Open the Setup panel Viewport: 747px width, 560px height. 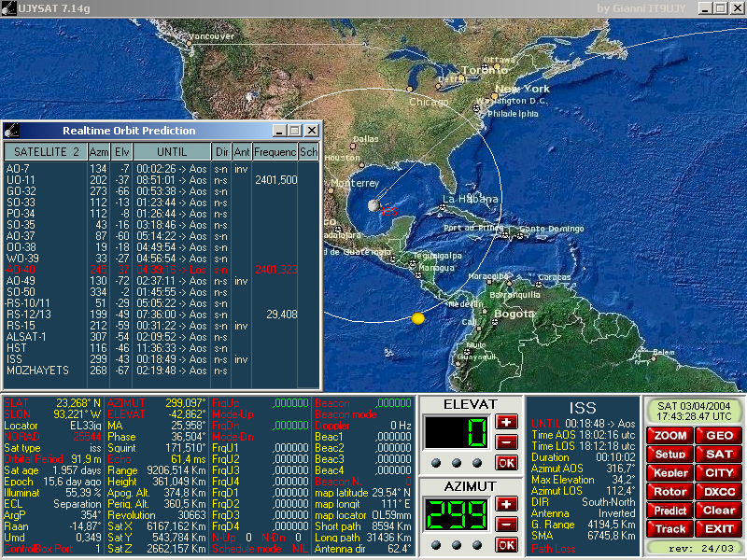[x=669, y=455]
